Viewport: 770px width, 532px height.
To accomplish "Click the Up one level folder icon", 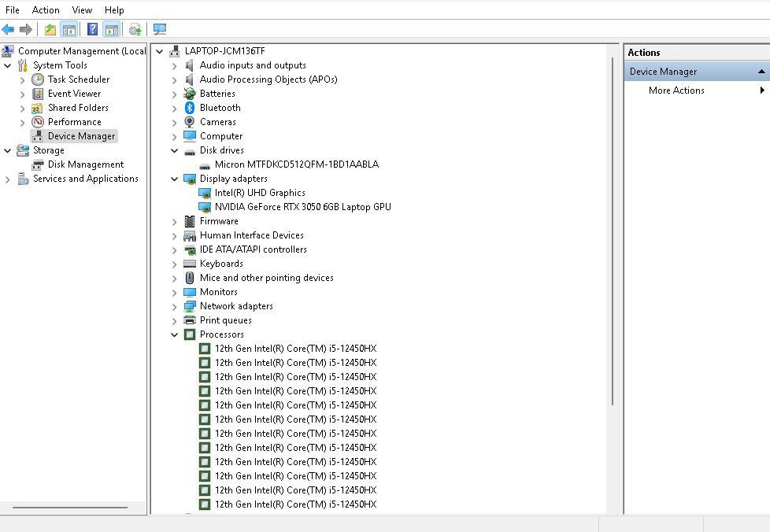I will coord(50,29).
